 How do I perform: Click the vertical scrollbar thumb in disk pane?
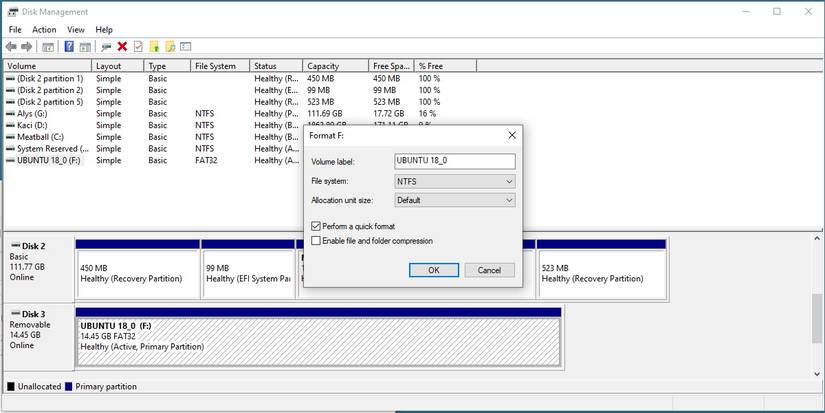[x=817, y=318]
